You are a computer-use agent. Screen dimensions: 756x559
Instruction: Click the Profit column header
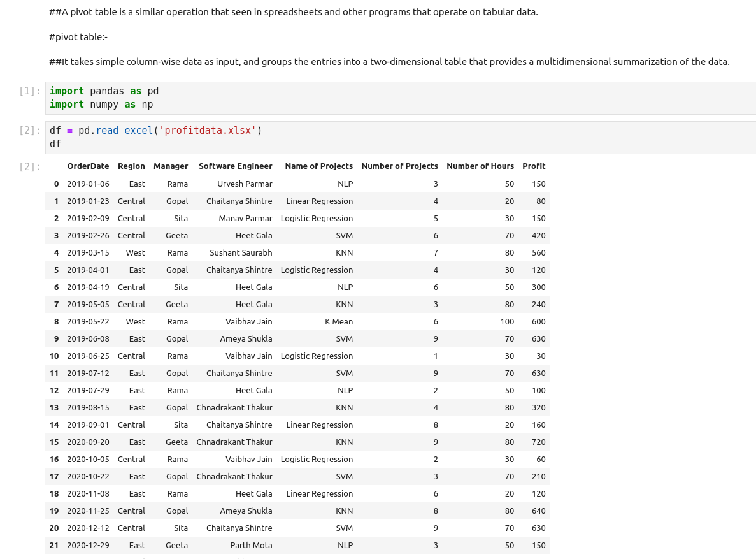coord(534,166)
